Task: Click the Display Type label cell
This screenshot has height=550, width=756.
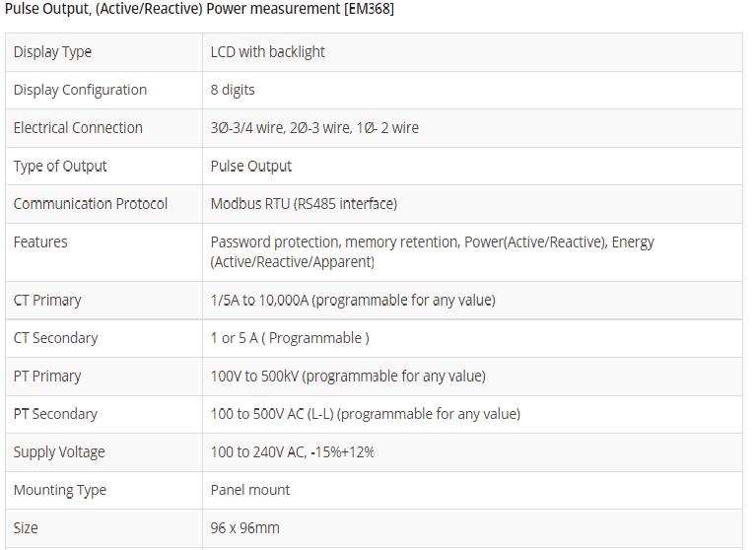Action: coord(52,52)
